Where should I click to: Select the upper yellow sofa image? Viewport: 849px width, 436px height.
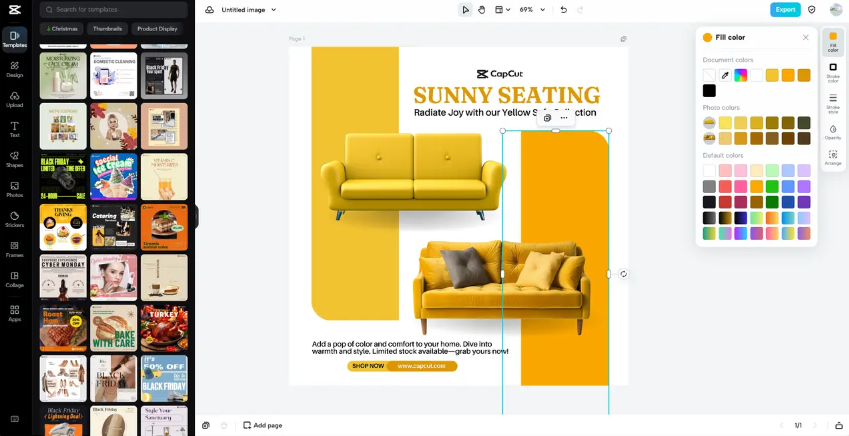point(413,176)
